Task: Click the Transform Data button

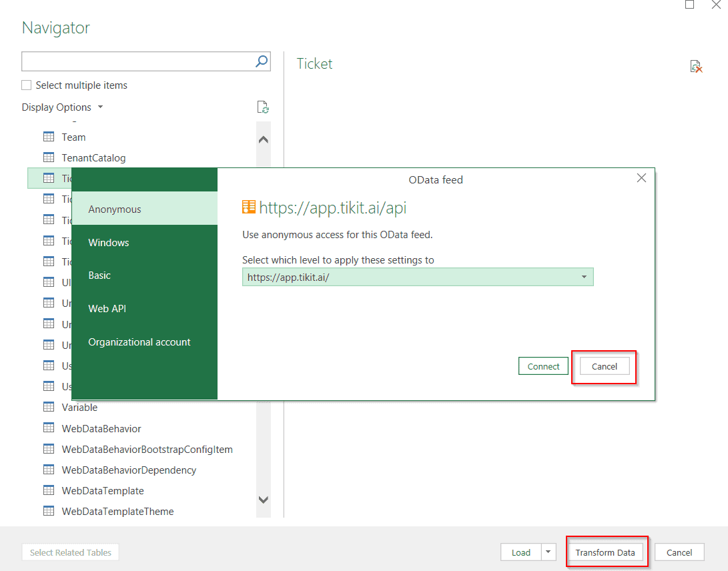Action: 606,552
